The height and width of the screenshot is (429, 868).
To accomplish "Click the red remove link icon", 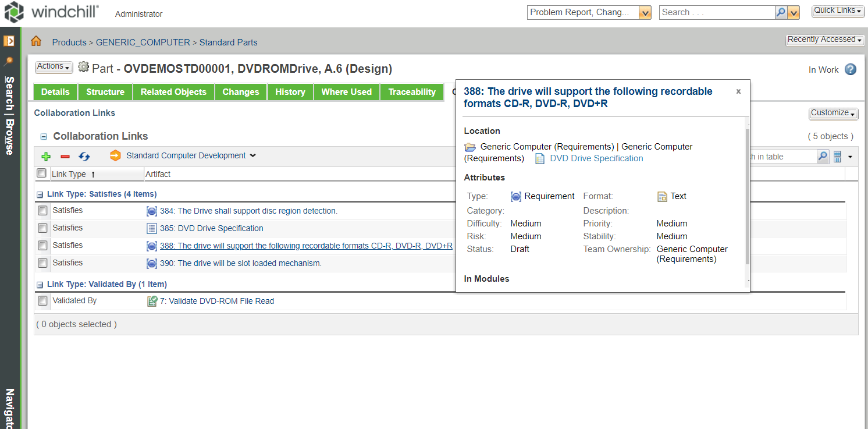I will [65, 156].
